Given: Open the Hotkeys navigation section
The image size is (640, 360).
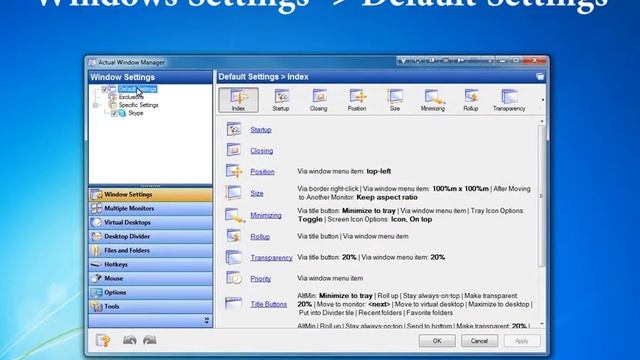Looking at the screenshot, I should point(150,264).
